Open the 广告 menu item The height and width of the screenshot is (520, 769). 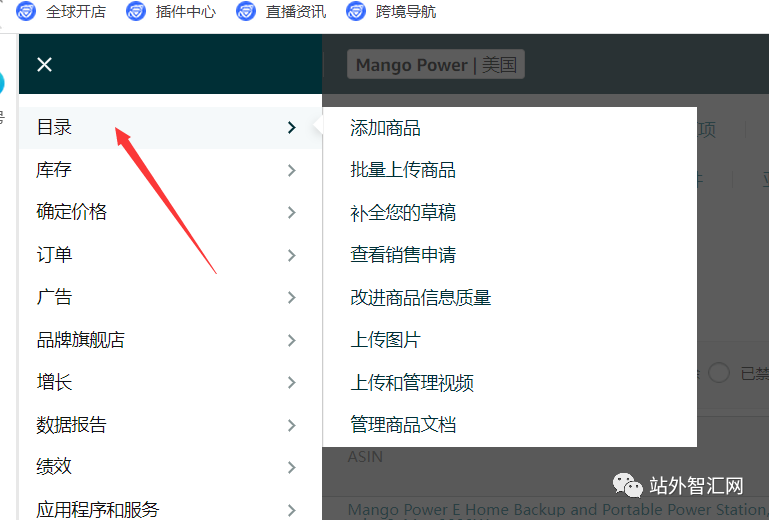170,297
